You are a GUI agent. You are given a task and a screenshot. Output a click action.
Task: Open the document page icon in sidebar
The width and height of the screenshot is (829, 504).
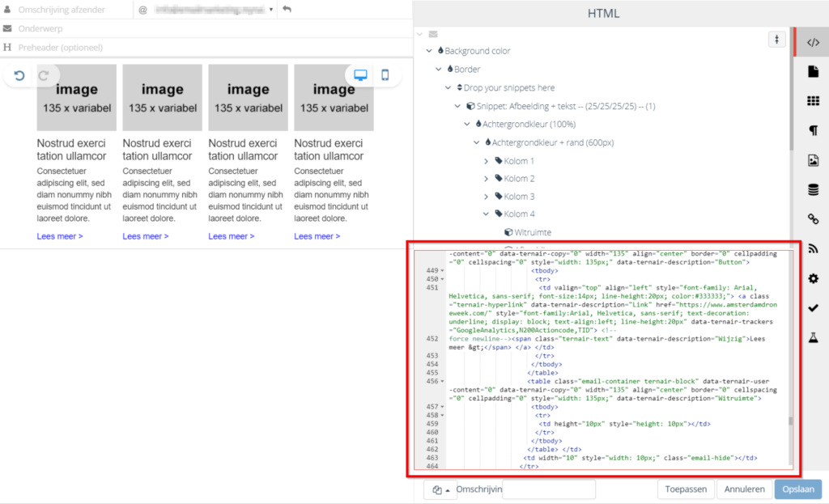813,72
